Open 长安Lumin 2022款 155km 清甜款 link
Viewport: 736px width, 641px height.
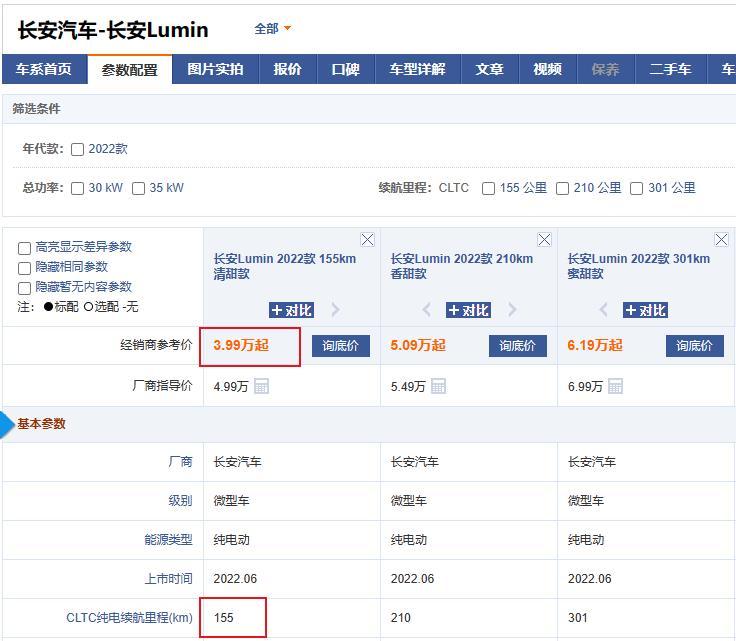pyautogui.click(x=284, y=266)
